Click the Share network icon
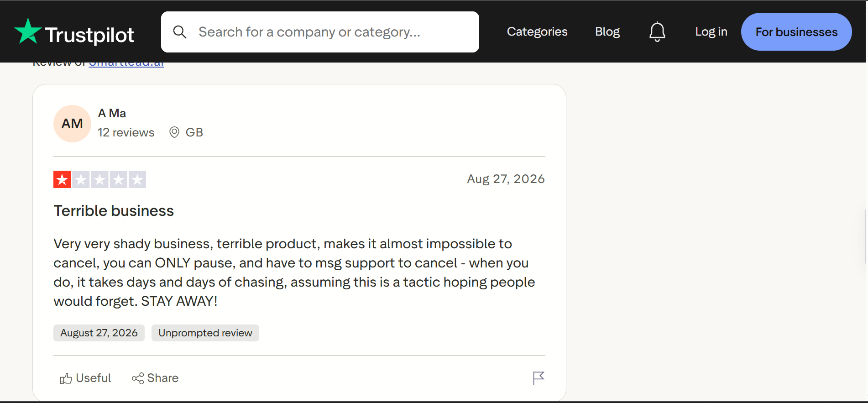The image size is (868, 403). [138, 378]
